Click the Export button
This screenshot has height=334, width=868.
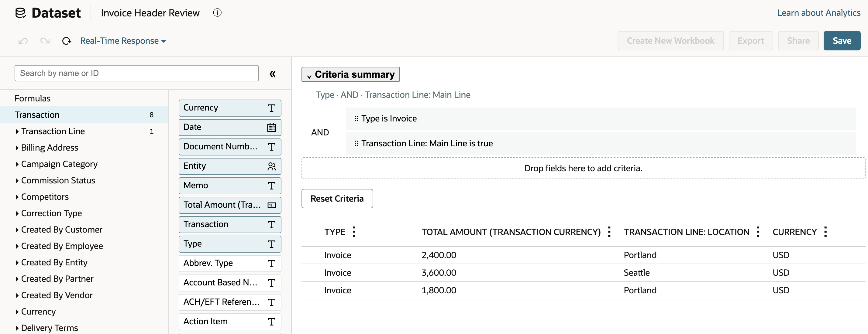(750, 41)
